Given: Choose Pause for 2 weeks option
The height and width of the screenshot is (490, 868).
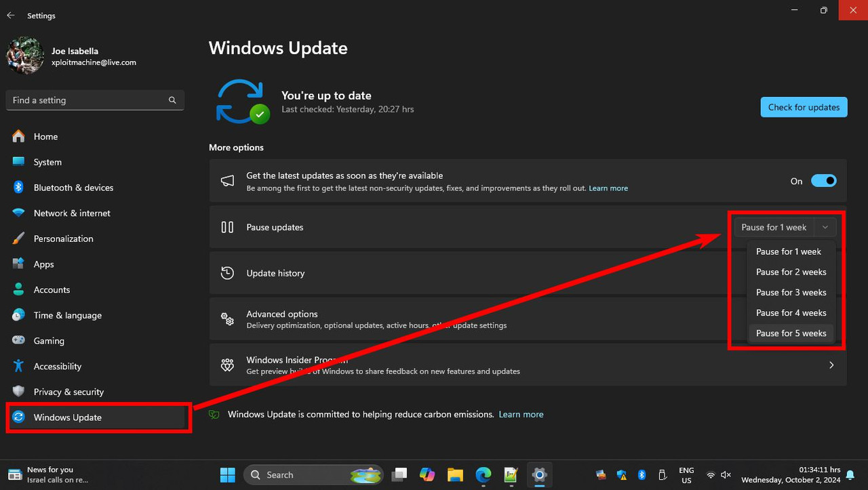Looking at the screenshot, I should (x=791, y=272).
